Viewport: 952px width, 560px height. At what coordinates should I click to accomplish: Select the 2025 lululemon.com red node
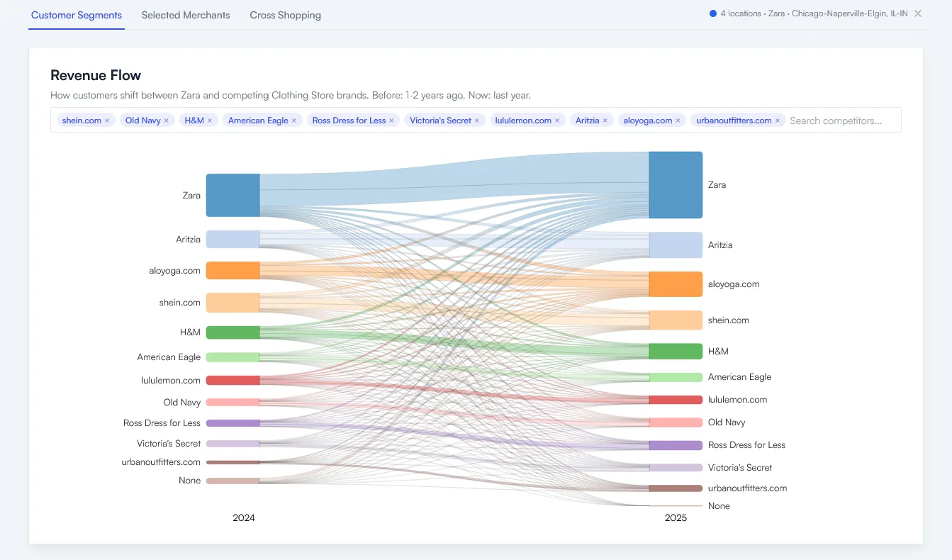coord(676,400)
